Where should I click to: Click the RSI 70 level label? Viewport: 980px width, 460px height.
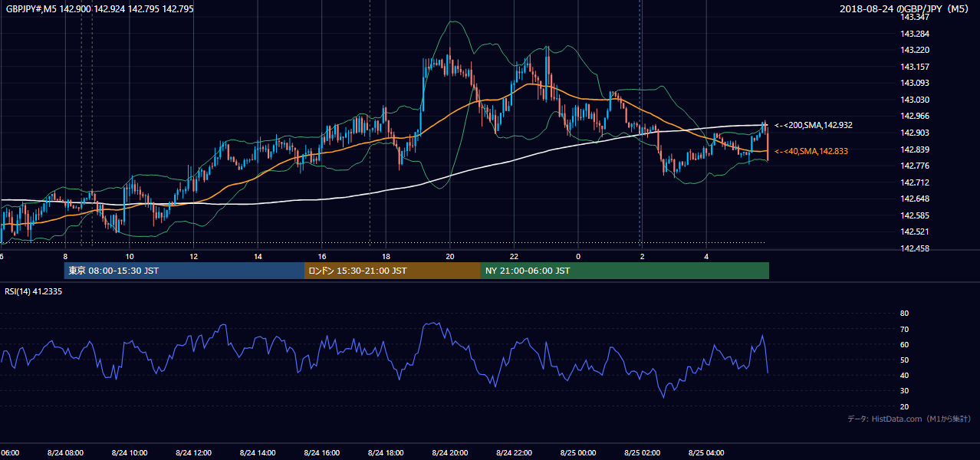(904, 329)
